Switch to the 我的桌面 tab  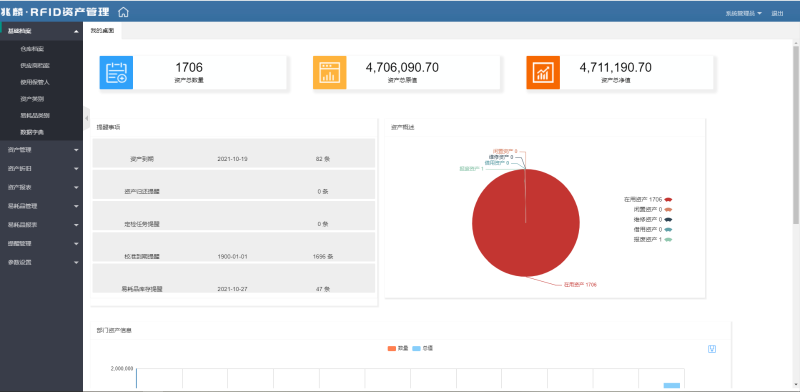(x=103, y=31)
